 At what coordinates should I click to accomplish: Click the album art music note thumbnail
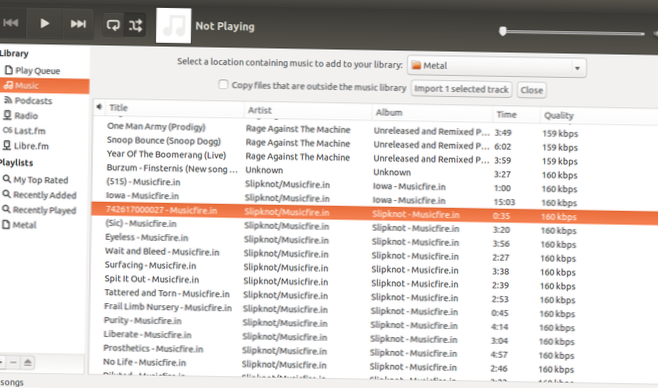tap(173, 26)
